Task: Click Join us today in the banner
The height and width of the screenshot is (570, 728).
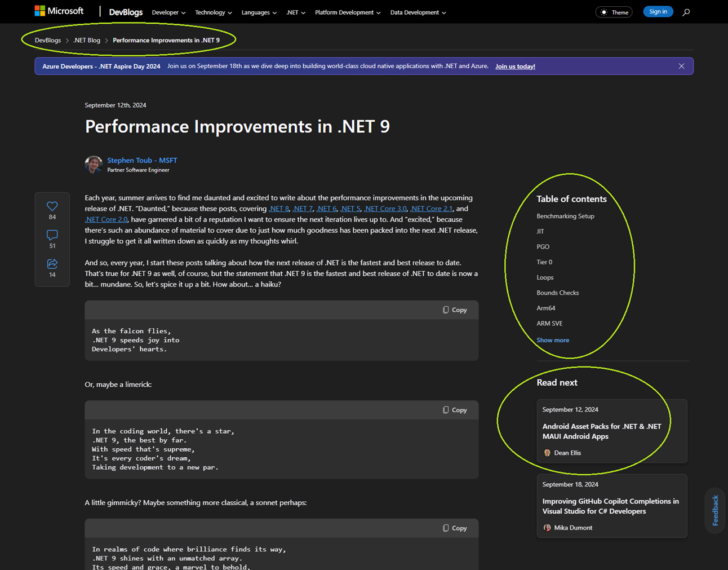Action: 514,66
